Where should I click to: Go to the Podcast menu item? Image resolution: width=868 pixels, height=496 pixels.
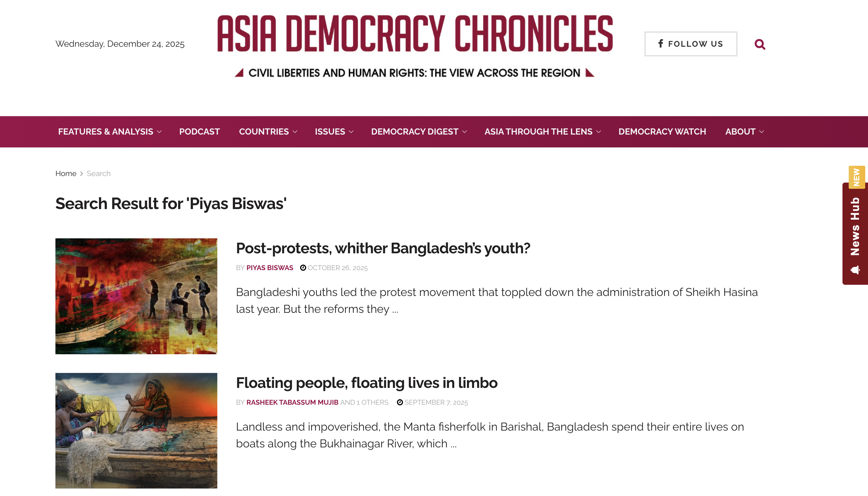click(200, 132)
